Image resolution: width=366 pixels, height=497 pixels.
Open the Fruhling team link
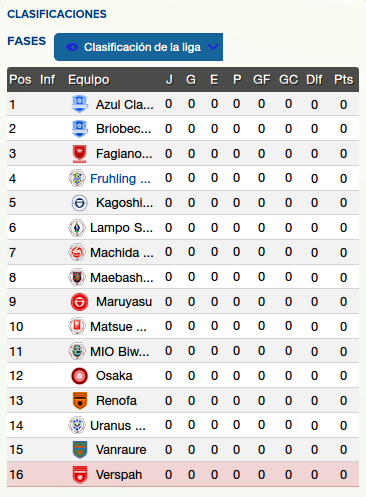tap(120, 179)
